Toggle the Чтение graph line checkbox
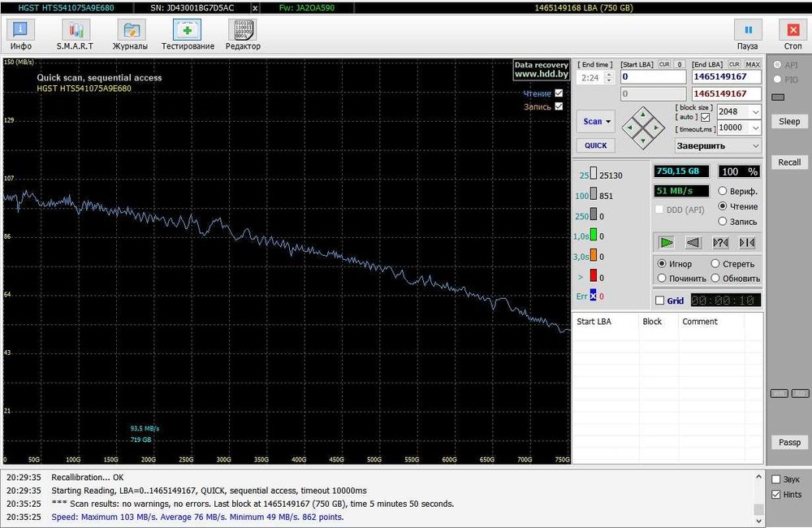This screenshot has width=812, height=528. click(x=559, y=93)
